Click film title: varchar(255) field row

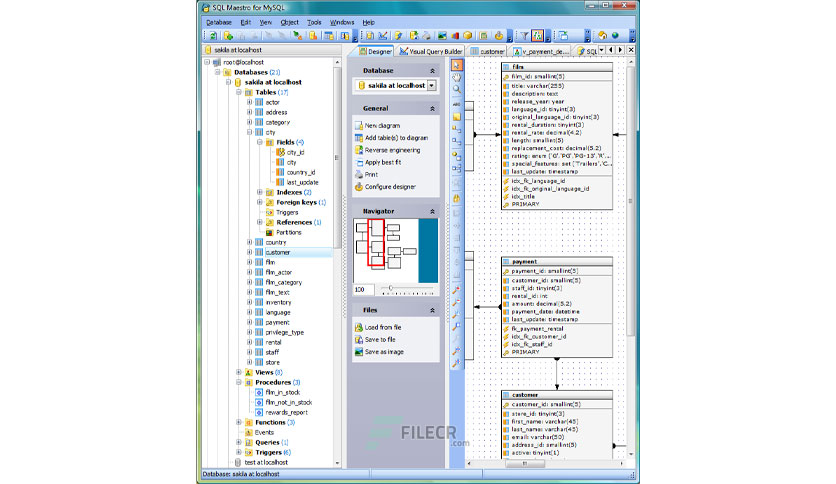pyautogui.click(x=557, y=85)
